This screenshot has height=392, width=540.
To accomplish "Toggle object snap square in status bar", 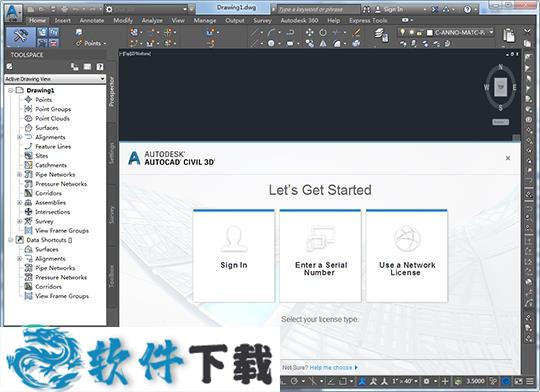I will pyautogui.click(x=343, y=381).
